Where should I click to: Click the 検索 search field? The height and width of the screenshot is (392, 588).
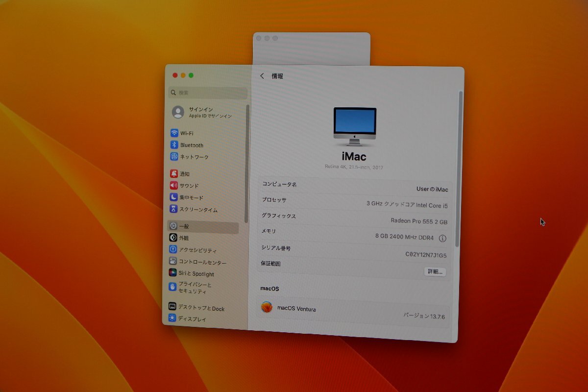pyautogui.click(x=208, y=93)
